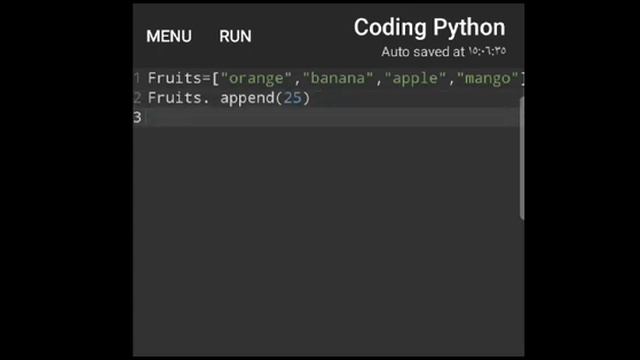640x360 pixels.
Task: Click the "banana" string in line 1
Action: [338, 78]
